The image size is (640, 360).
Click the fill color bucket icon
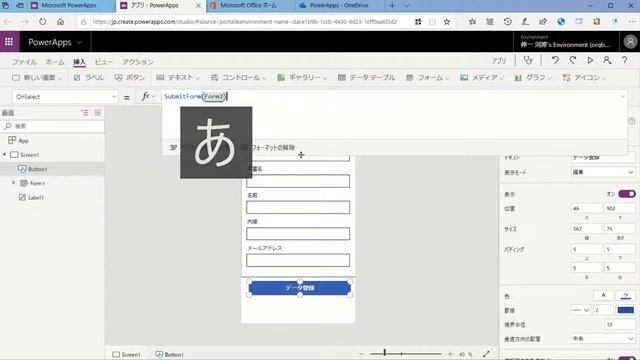[x=625, y=296]
